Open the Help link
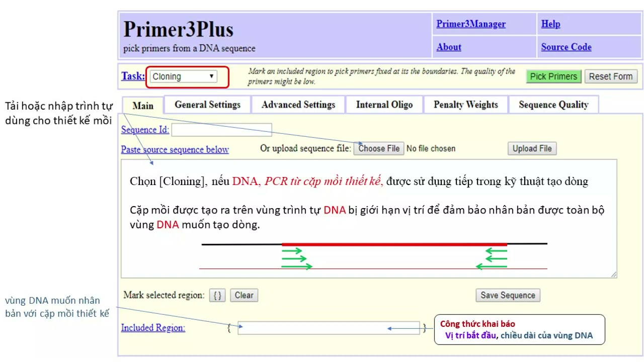This screenshot has width=644, height=362. (550, 24)
